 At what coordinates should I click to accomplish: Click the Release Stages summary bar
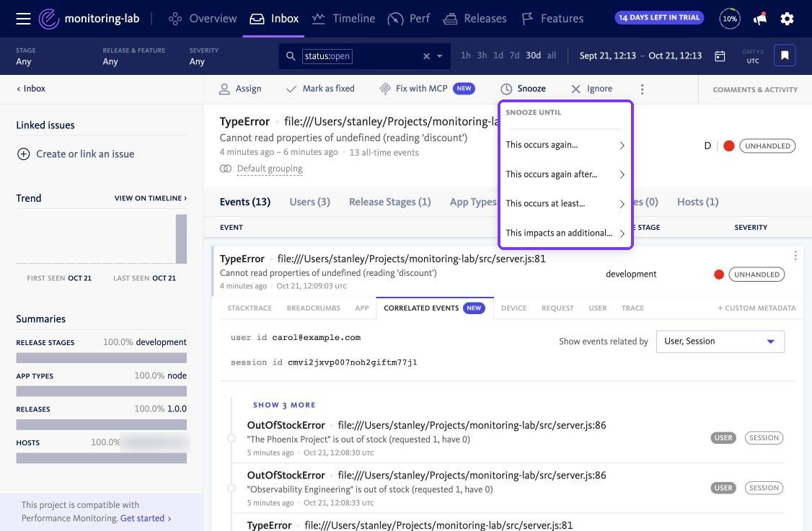click(x=102, y=358)
